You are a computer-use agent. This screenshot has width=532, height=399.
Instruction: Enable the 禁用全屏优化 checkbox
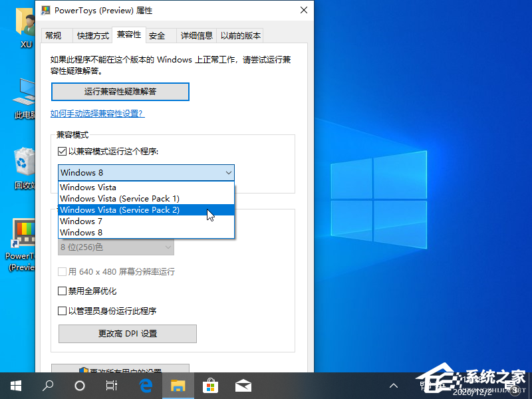pyautogui.click(x=63, y=291)
